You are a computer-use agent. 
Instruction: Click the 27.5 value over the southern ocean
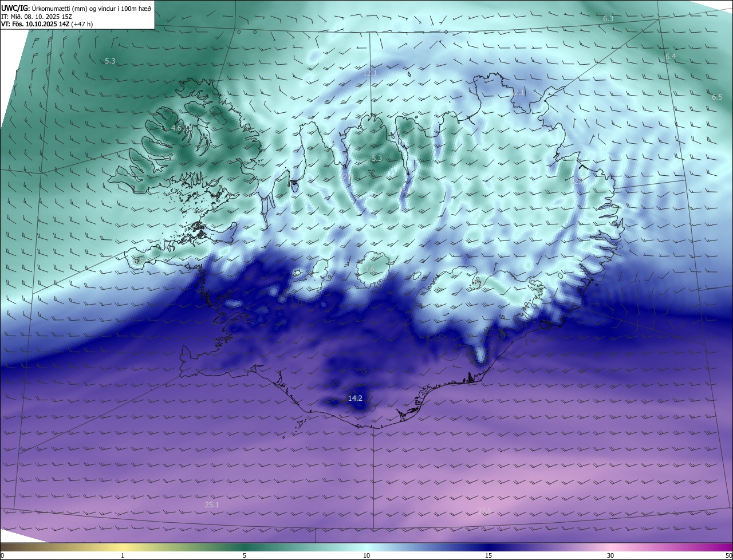point(484,511)
